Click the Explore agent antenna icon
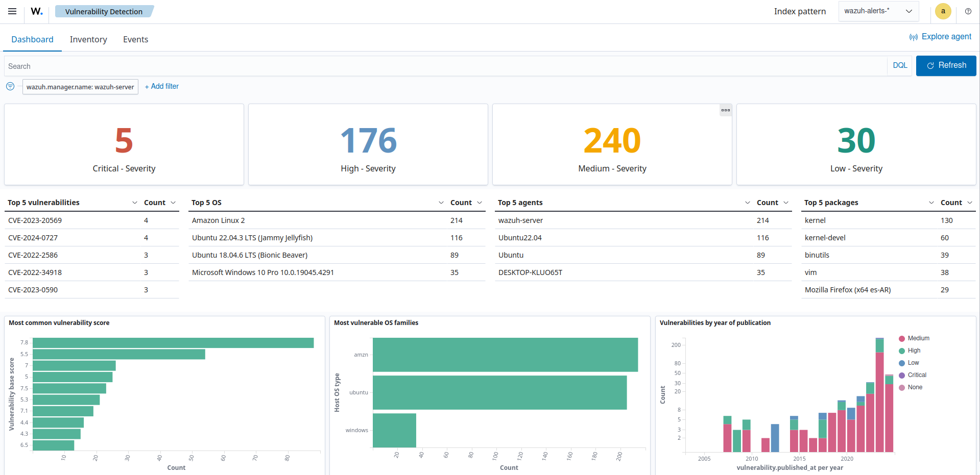This screenshot has height=475, width=980. pyautogui.click(x=914, y=37)
